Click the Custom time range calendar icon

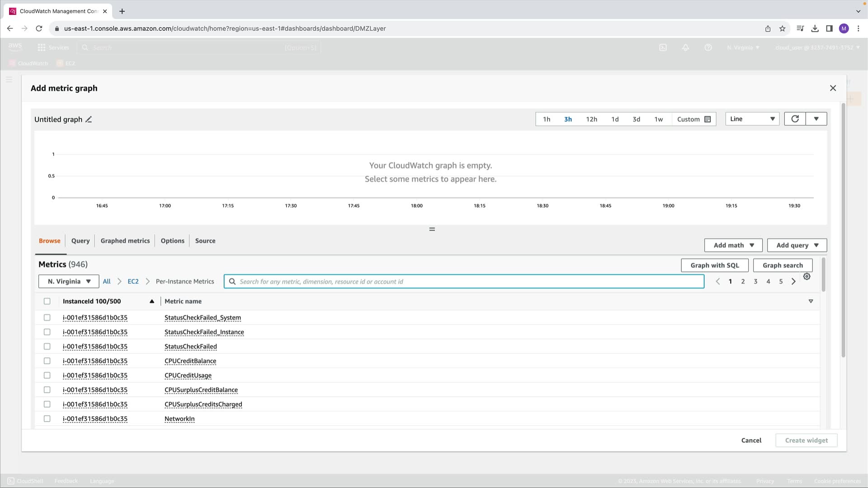(708, 119)
